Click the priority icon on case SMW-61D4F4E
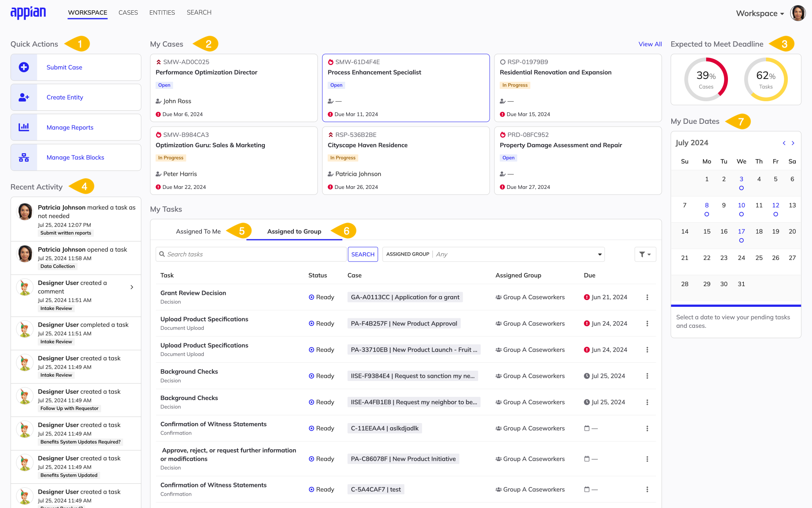812x508 pixels. 331,62
